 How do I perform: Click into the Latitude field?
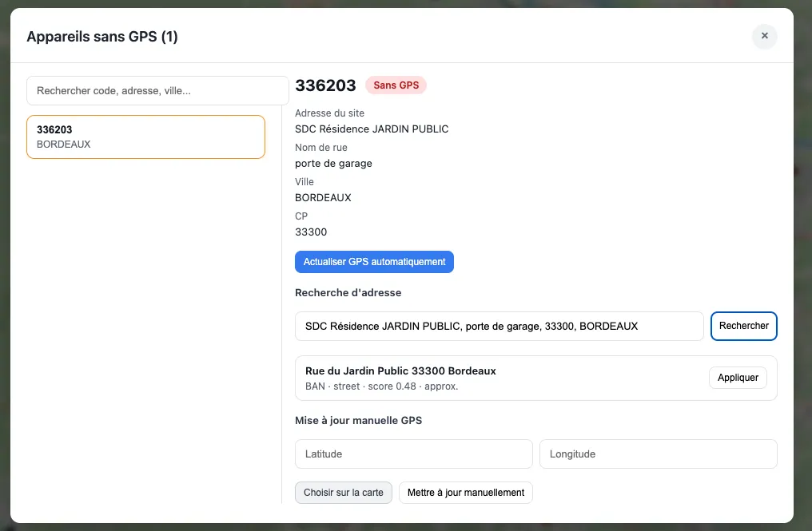click(x=413, y=454)
